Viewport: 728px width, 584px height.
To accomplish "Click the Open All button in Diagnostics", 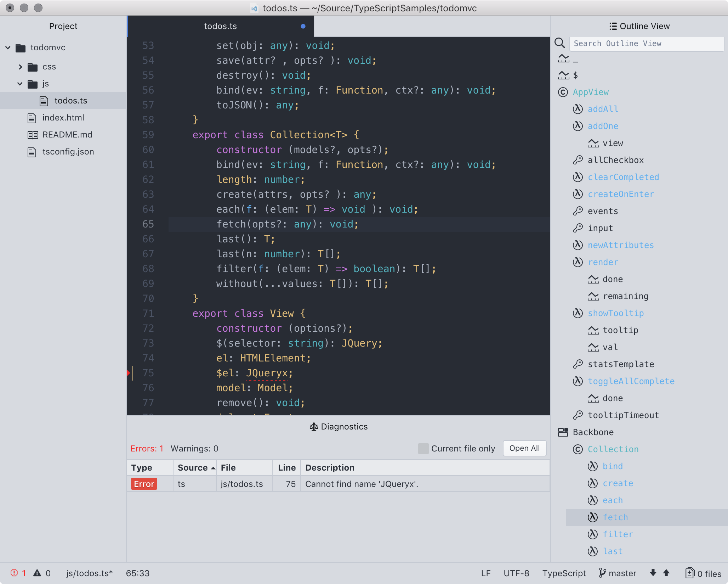I will 524,448.
